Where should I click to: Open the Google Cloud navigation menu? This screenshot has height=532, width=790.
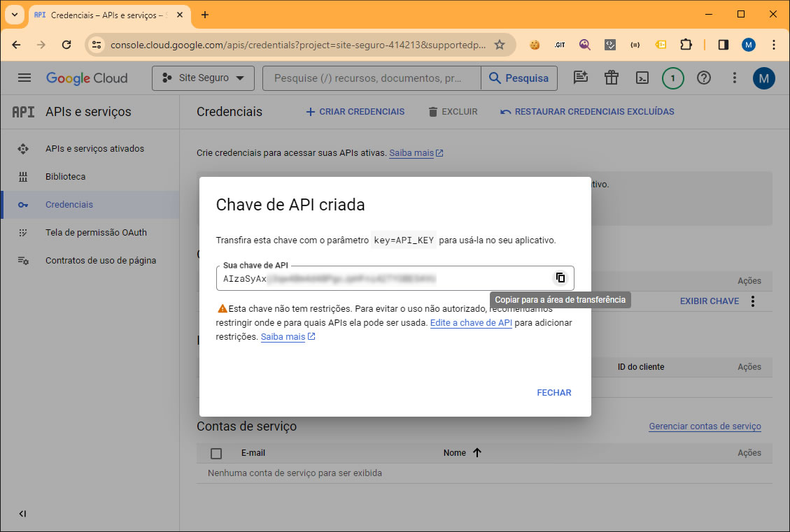coord(24,78)
